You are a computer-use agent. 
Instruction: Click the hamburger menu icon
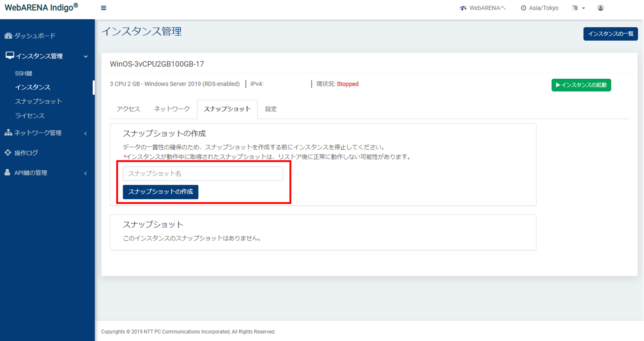pyautogui.click(x=103, y=8)
